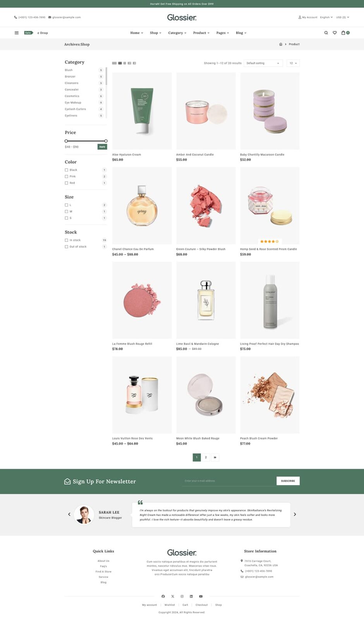Tick the Pink color checkbox

66,177
